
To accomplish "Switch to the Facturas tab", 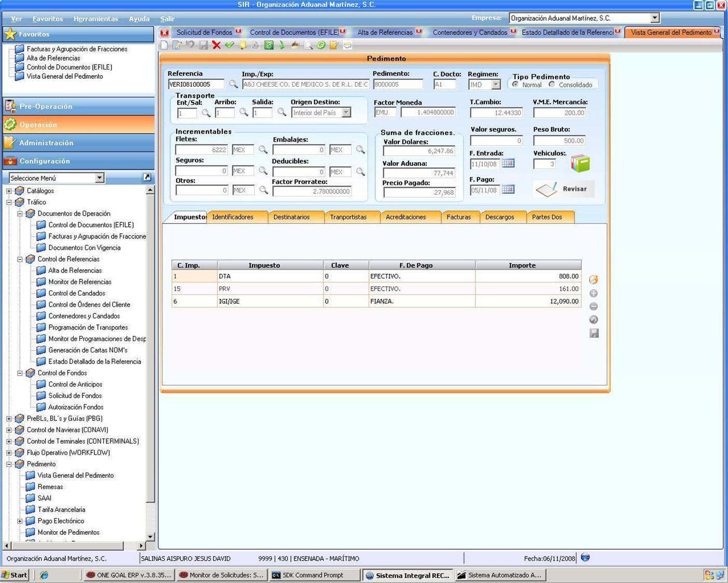I will tap(459, 217).
